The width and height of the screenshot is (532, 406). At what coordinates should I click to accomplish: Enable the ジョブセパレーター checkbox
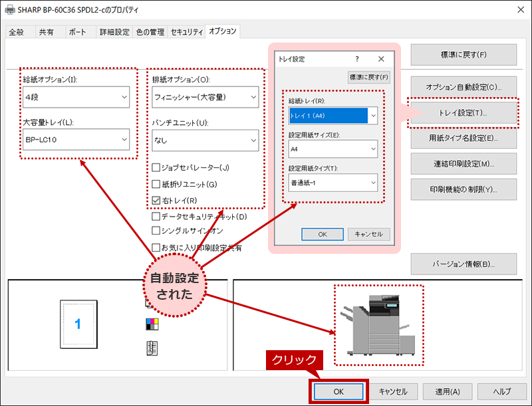coord(156,167)
